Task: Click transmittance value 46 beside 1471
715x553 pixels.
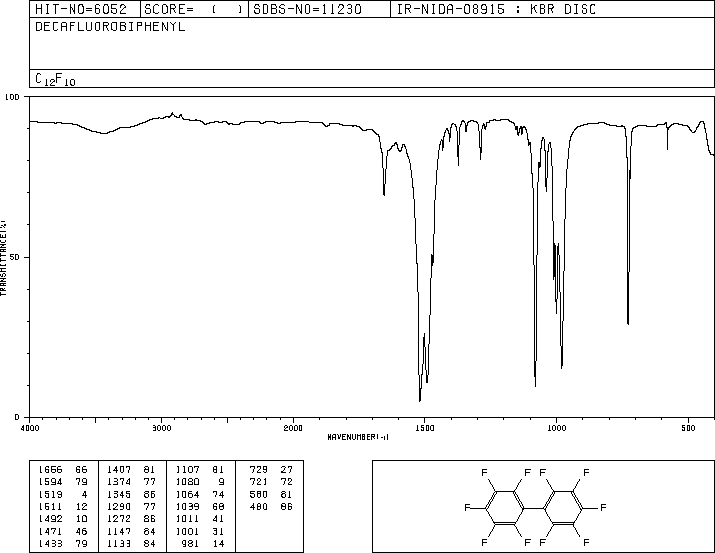Action: 81,531
